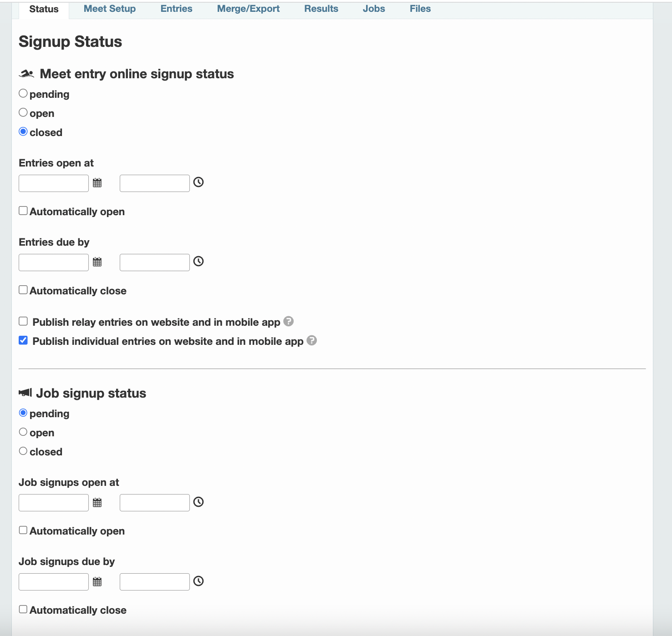Click the Job signups due by date field

click(x=53, y=581)
